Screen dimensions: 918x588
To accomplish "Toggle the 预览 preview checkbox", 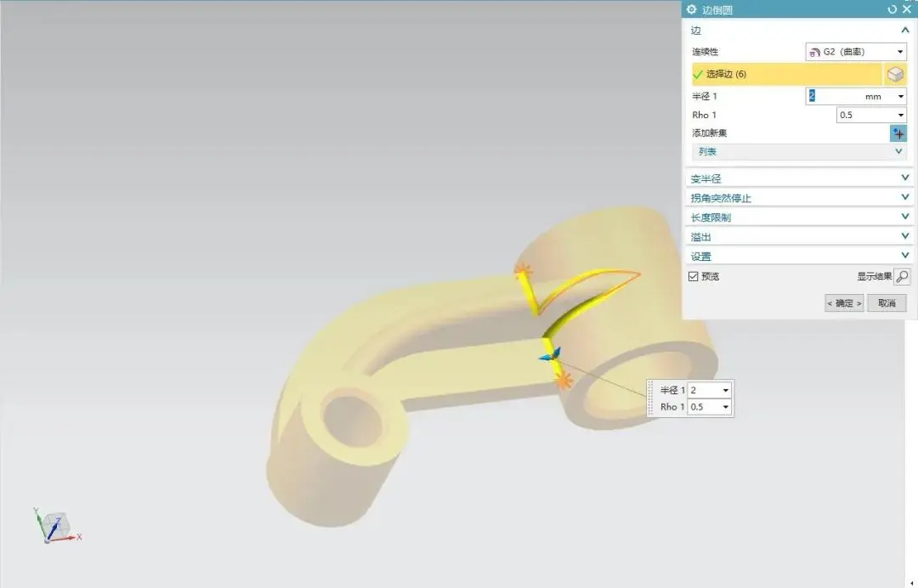I will [x=694, y=276].
